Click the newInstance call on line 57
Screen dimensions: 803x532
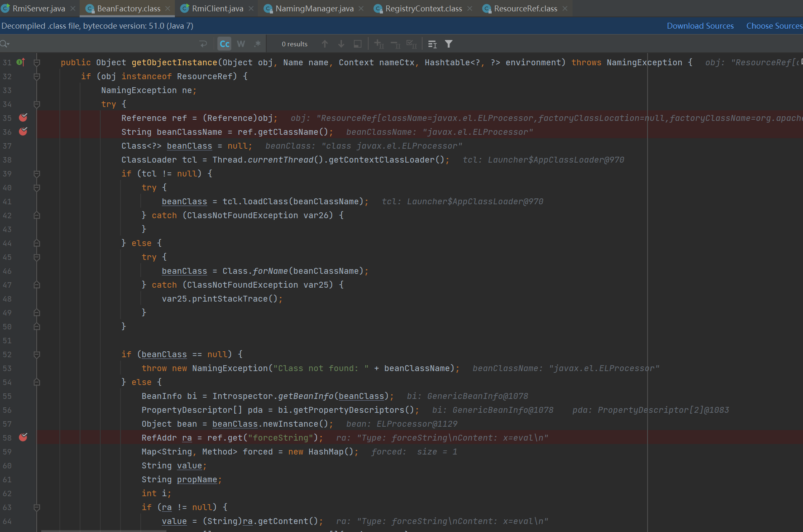click(x=290, y=424)
